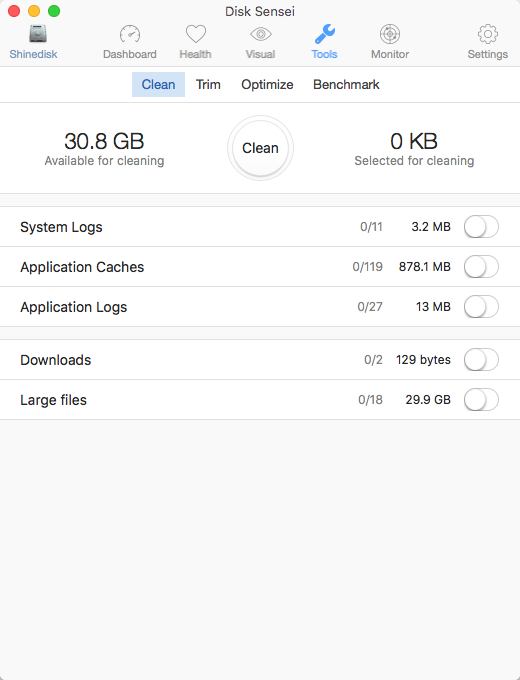
Task: Select the Application Logs row label
Action: click(73, 307)
